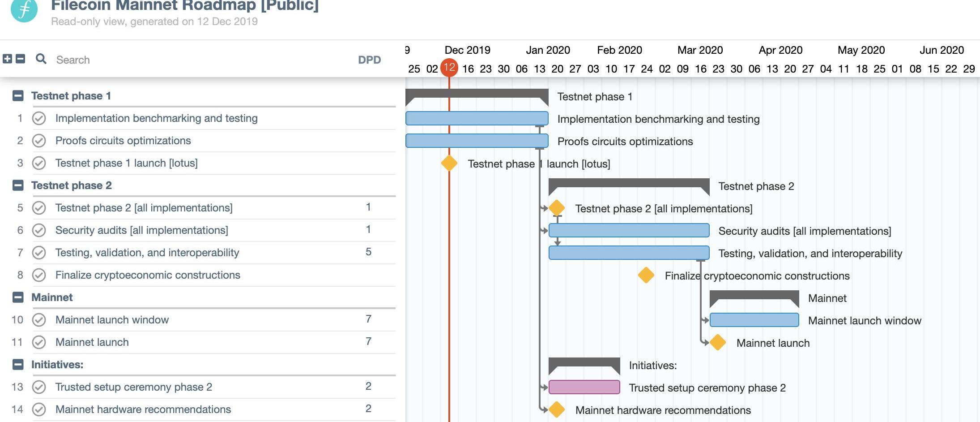Toggle check for Mainnet launch window

[39, 320]
